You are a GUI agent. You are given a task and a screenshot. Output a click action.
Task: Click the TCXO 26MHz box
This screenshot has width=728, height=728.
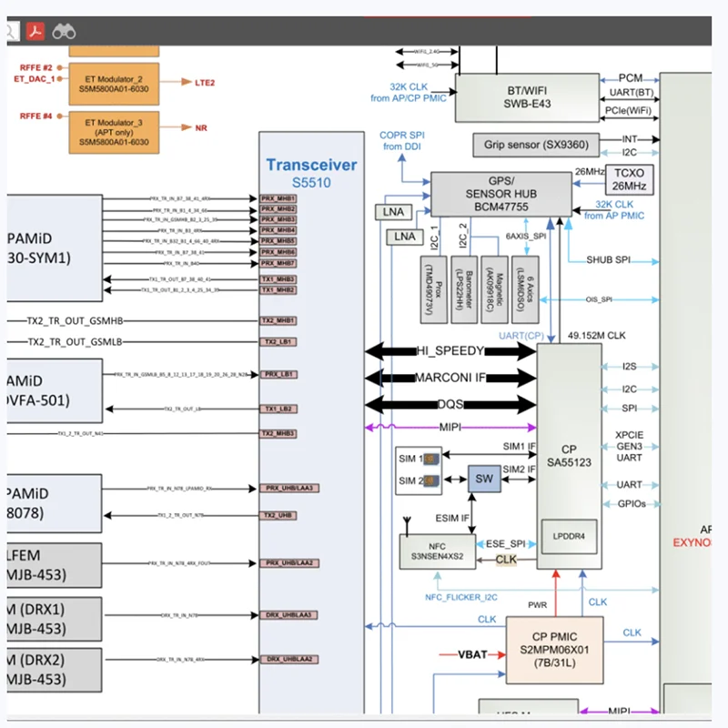629,179
